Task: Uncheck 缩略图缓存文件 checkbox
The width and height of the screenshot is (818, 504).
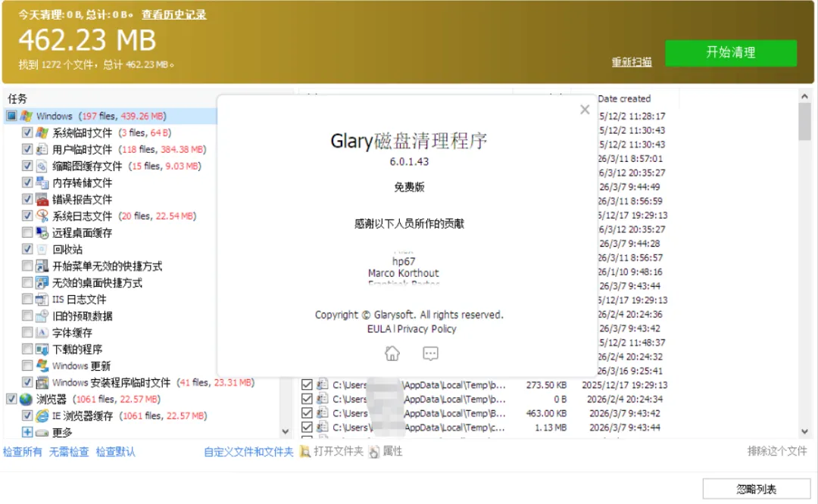Action: pos(27,166)
